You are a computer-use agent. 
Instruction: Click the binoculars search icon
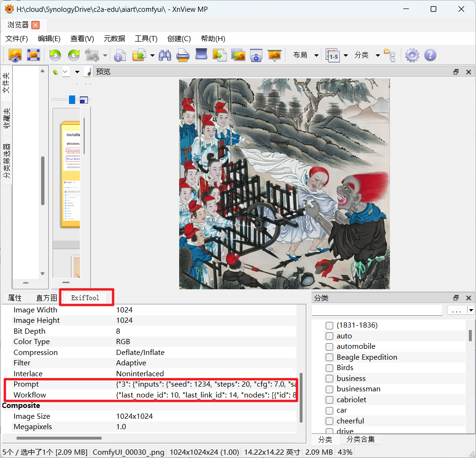click(x=165, y=55)
